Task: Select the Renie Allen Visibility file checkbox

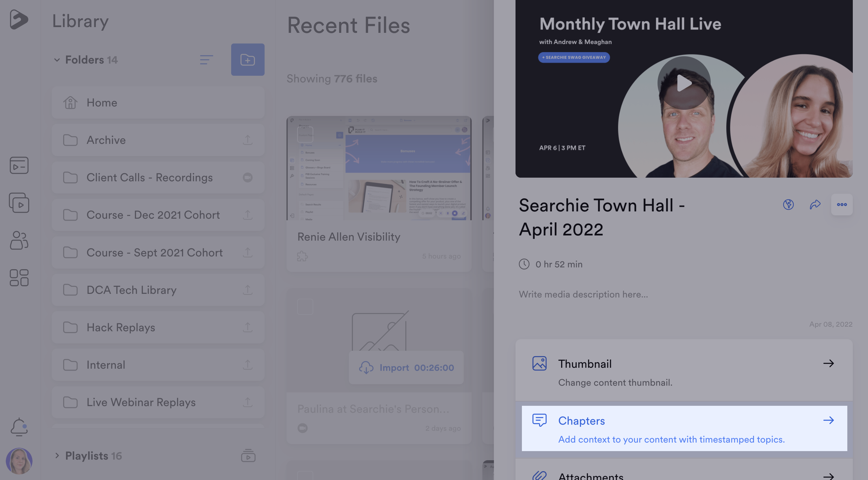Action: pyautogui.click(x=305, y=134)
